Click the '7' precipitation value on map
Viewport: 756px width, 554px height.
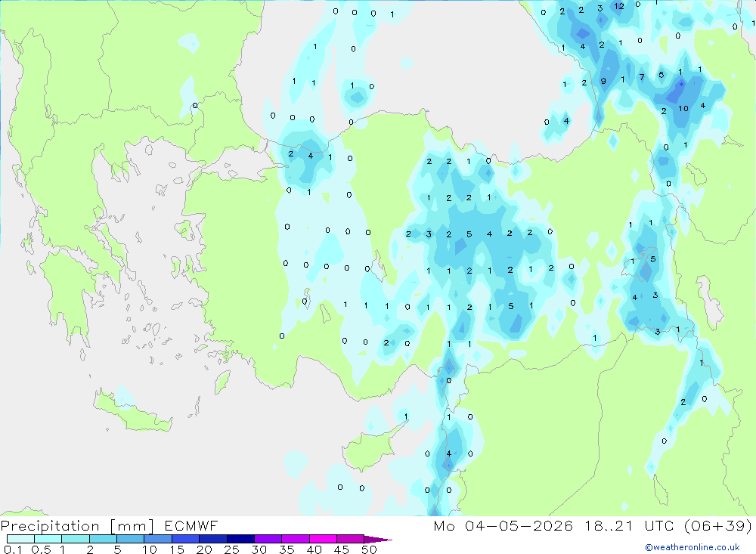642,76
